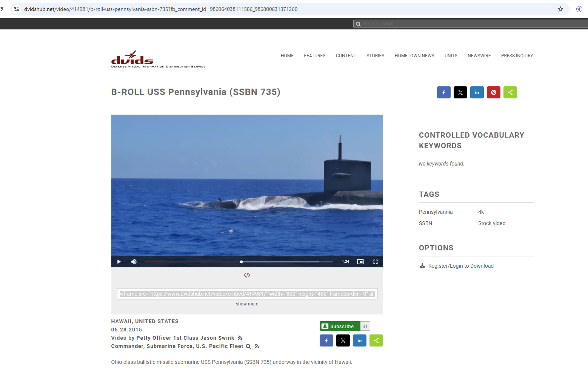Go to HOMETOWN NEWS page
The height and width of the screenshot is (368, 588).
point(414,56)
